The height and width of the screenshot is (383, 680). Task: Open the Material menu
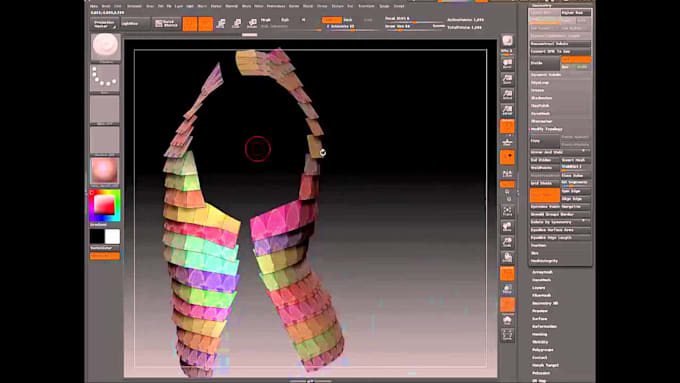tap(232, 6)
